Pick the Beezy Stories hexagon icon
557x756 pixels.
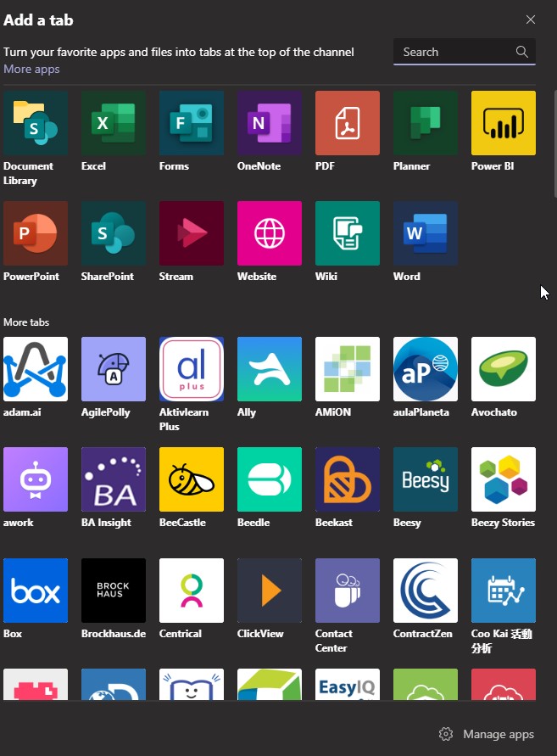click(504, 479)
